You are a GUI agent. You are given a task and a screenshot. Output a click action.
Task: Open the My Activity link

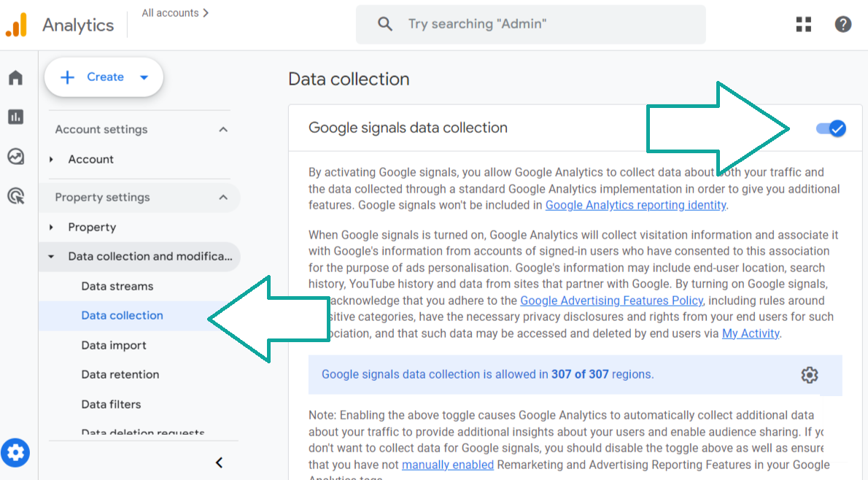point(751,334)
